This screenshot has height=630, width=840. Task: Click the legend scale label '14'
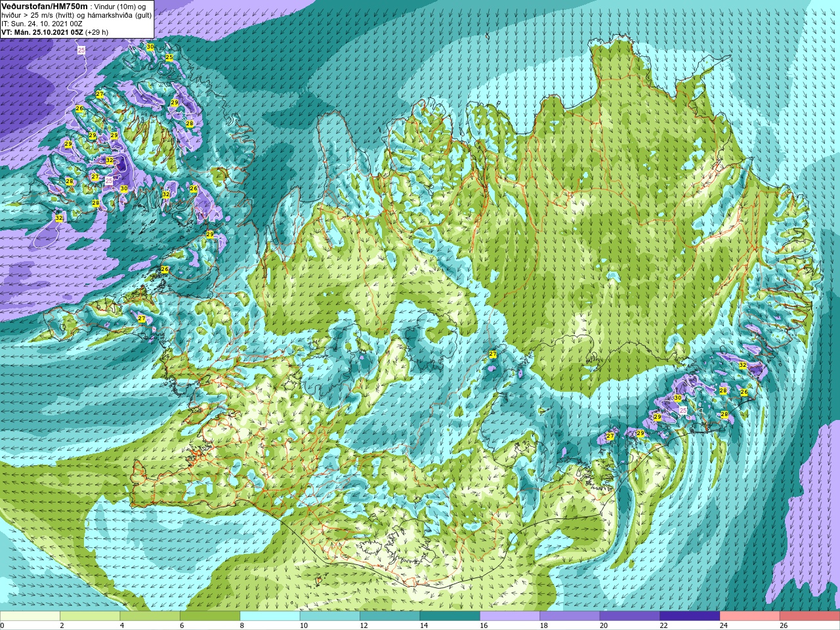coord(423,625)
